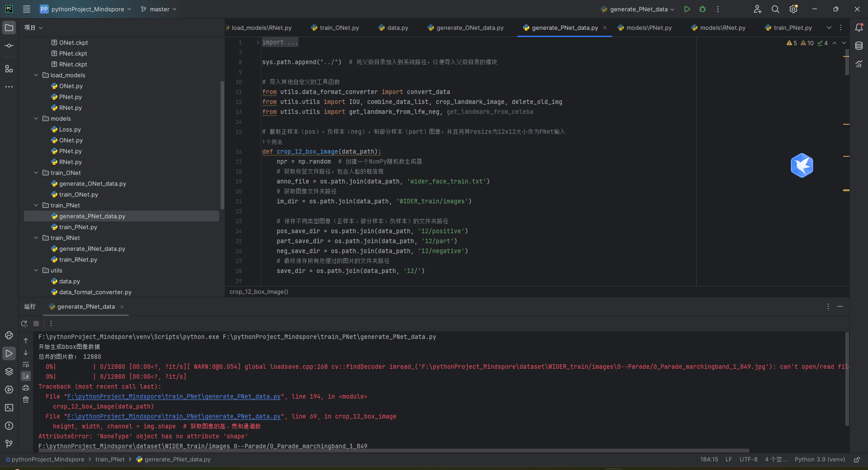Toggle read-only lock icon in status bar
This screenshot has height=470, width=868.
(857, 460)
